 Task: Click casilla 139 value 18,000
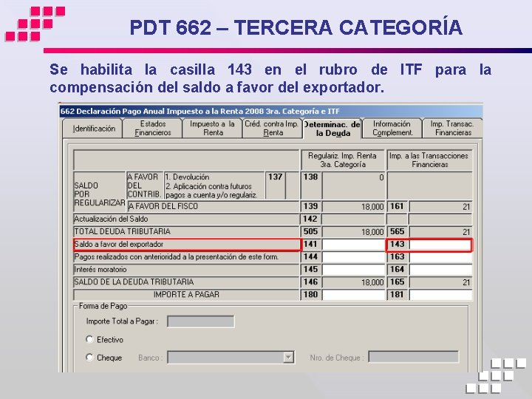(353, 207)
